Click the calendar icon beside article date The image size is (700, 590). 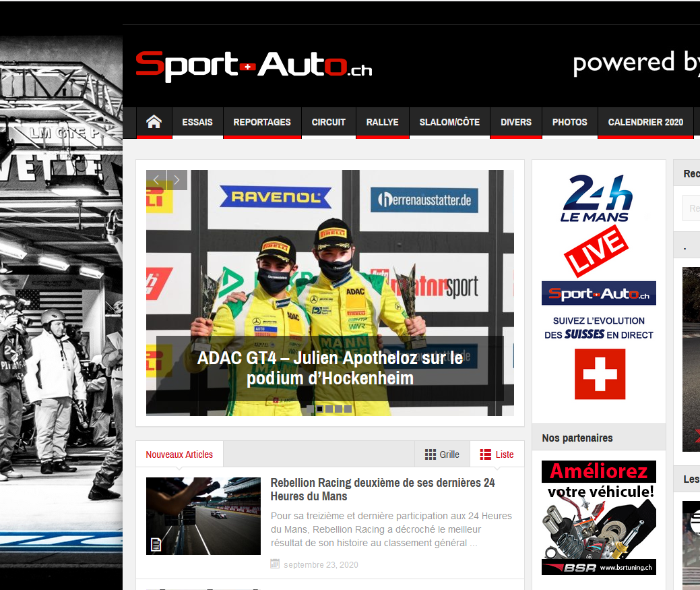[275, 564]
